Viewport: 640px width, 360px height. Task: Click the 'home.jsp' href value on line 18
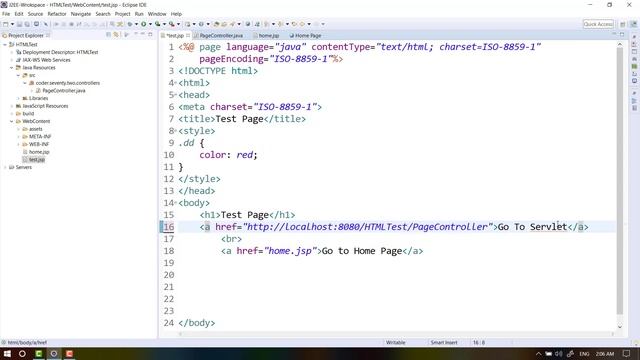[290, 251]
